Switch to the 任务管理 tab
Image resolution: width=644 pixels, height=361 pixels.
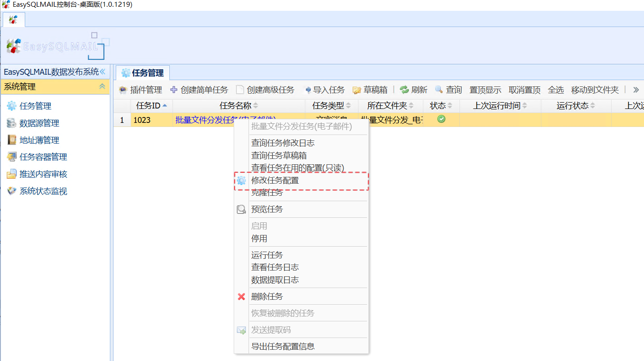coord(143,72)
